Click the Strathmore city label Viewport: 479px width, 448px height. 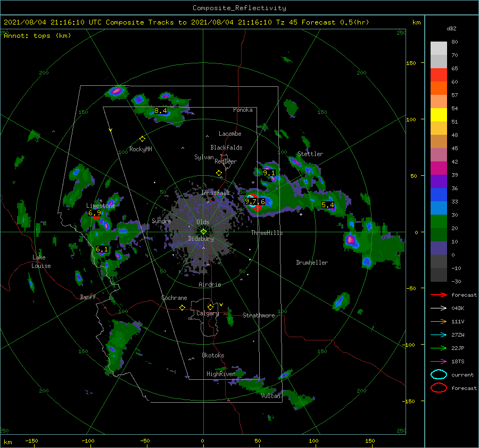(259, 315)
